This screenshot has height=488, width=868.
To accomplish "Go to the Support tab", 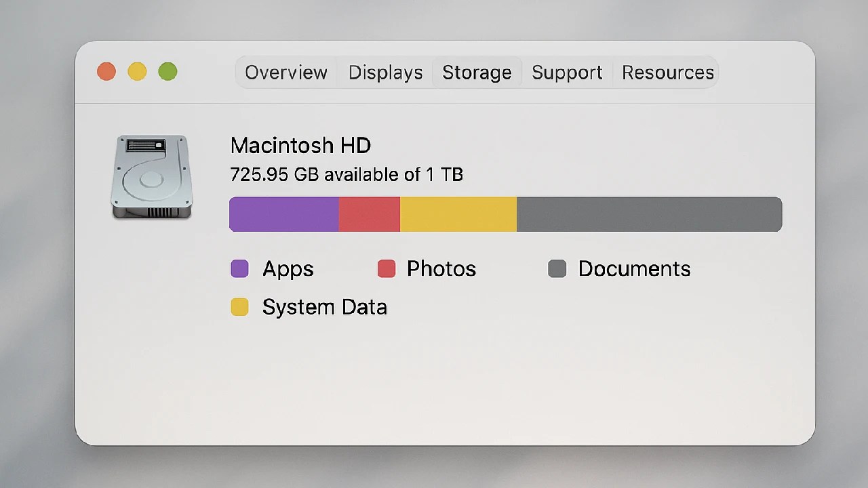I will tap(567, 73).
